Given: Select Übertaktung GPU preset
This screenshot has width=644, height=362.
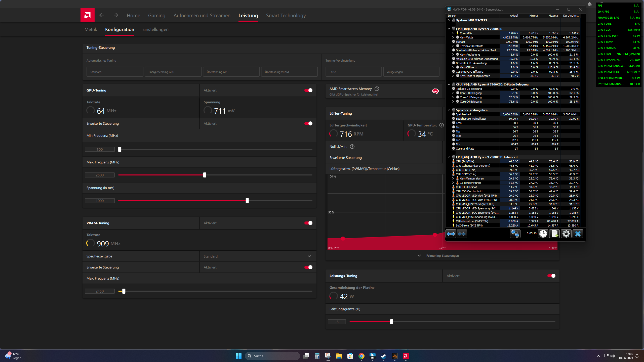Looking at the screenshot, I should point(231,72).
